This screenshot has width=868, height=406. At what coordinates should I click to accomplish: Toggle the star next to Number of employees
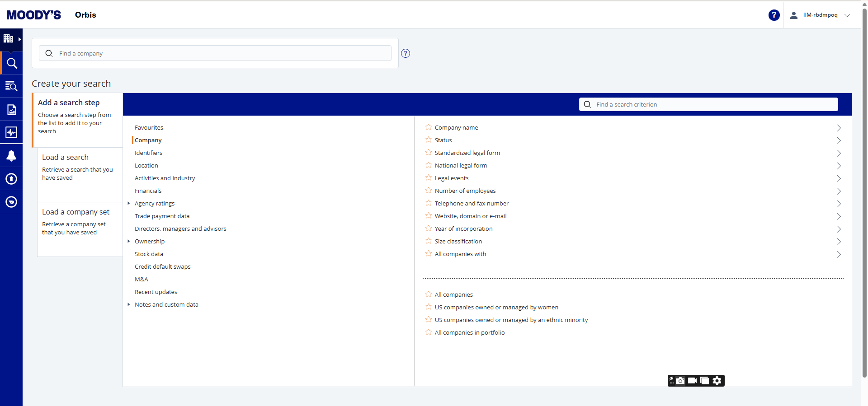click(429, 191)
